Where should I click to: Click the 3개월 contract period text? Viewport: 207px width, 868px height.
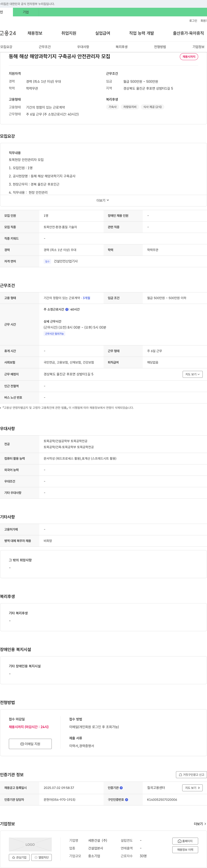pyautogui.click(x=86, y=298)
